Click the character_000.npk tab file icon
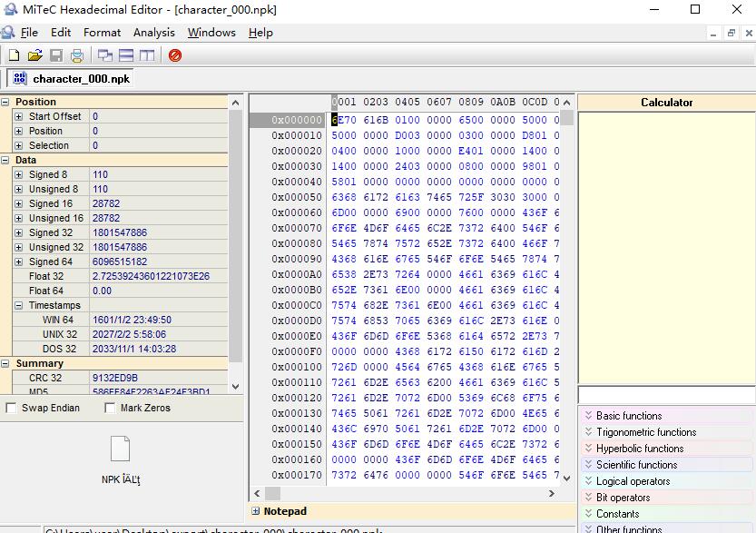The image size is (756, 533). (20, 79)
